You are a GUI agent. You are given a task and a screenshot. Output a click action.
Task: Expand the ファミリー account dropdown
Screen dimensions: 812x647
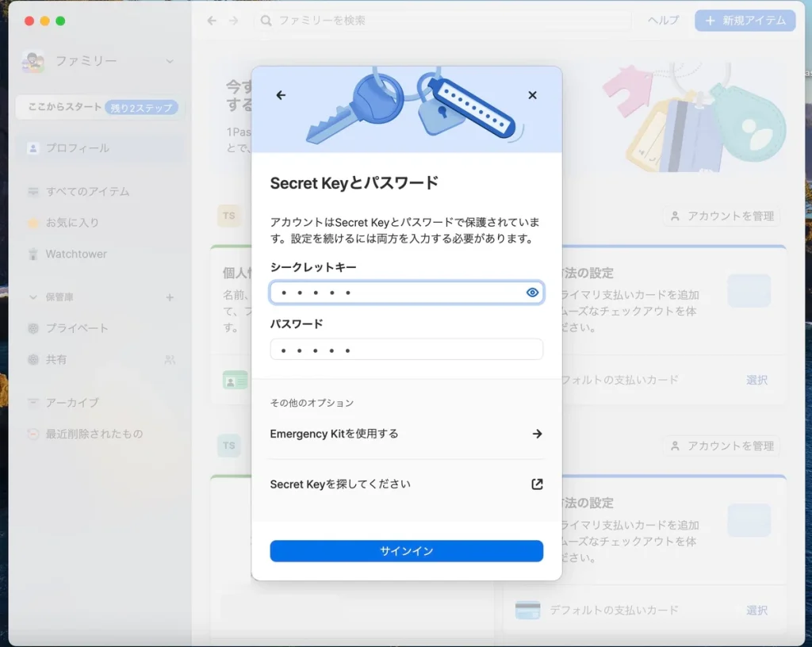point(169,61)
